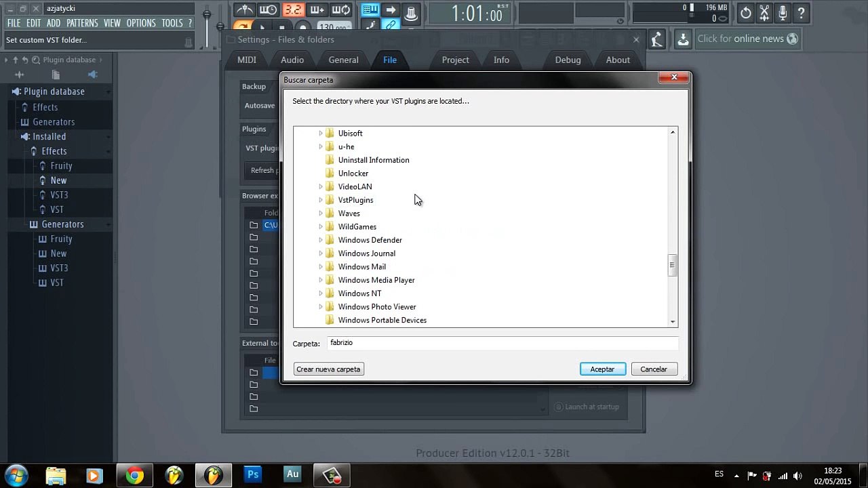868x488 pixels.
Task: Open the OPTIONS menu
Action: point(141,23)
